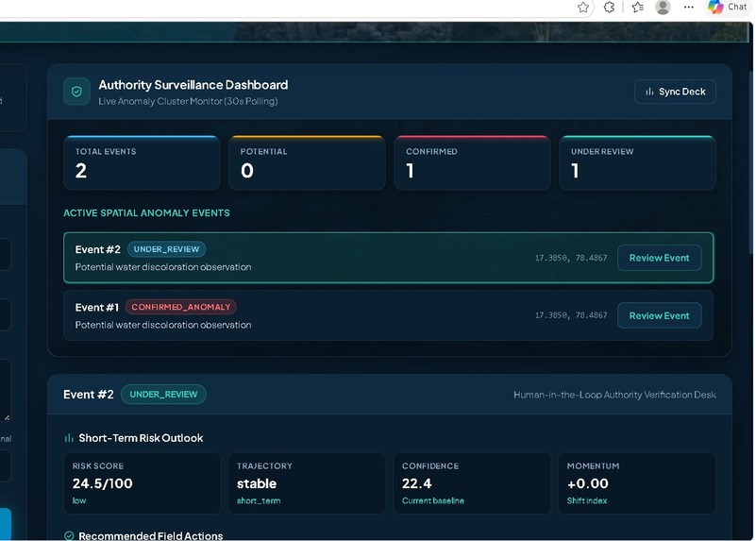
Task: Click the Event #1 title in events list
Action: (97, 308)
